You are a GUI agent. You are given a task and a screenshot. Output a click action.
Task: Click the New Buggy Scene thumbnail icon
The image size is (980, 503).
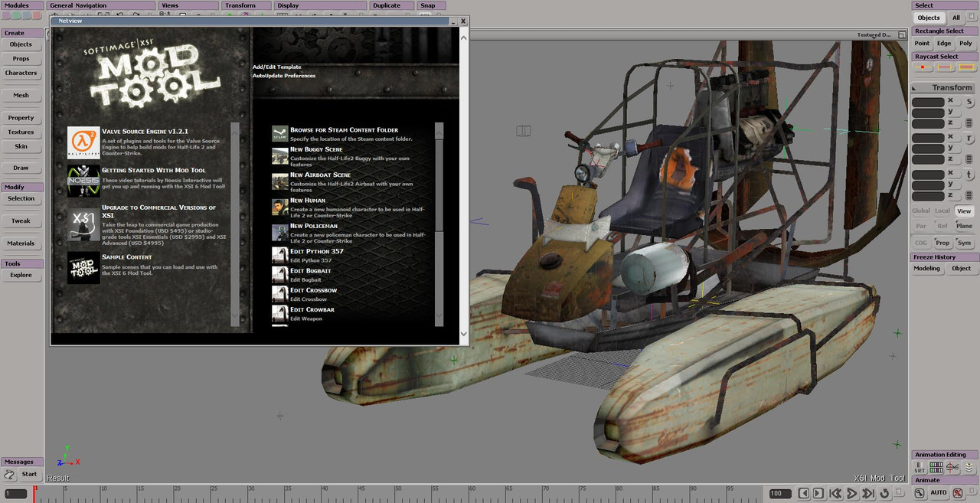click(x=280, y=156)
